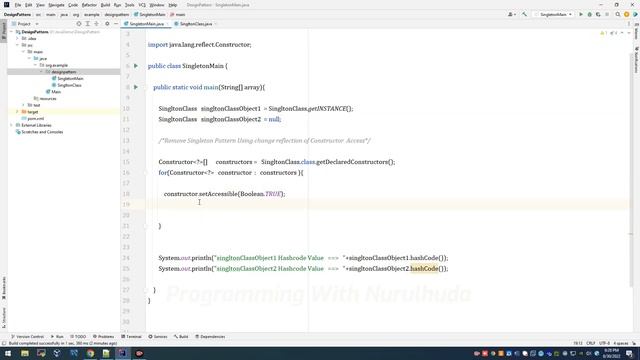Screen dimensions: 640x360
Task: Run with coverage icon in toolbar
Action: [x=598, y=14]
